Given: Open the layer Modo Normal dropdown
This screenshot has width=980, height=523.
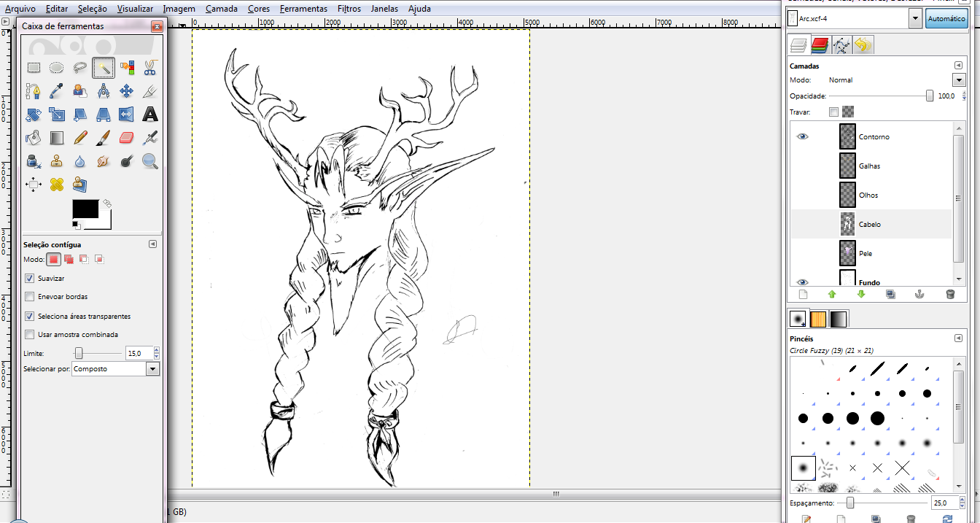Looking at the screenshot, I should tap(959, 80).
